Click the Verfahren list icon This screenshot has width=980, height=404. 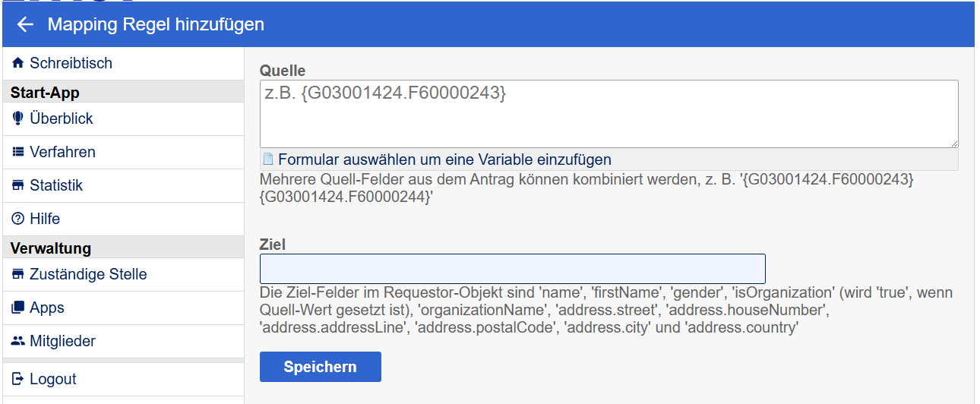(18, 153)
